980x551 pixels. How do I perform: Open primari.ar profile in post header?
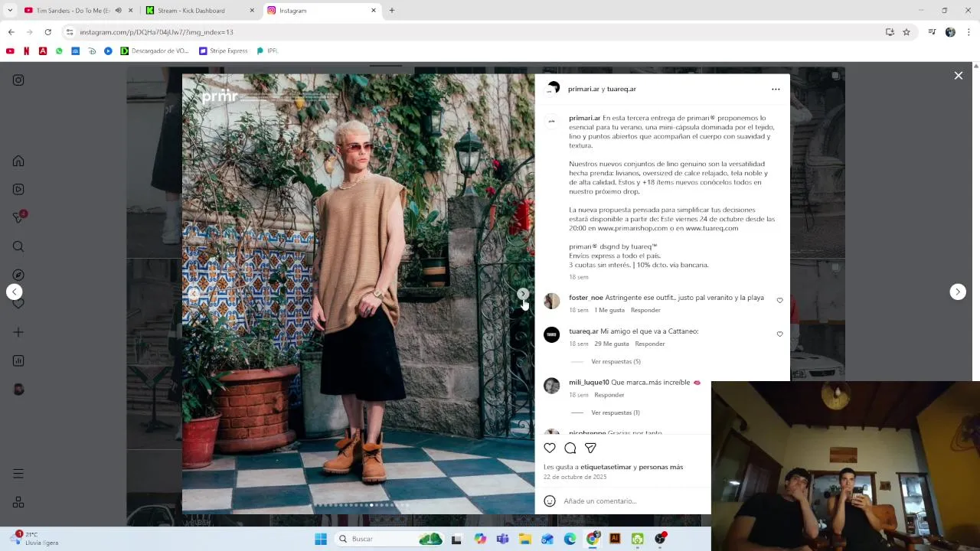tap(583, 89)
